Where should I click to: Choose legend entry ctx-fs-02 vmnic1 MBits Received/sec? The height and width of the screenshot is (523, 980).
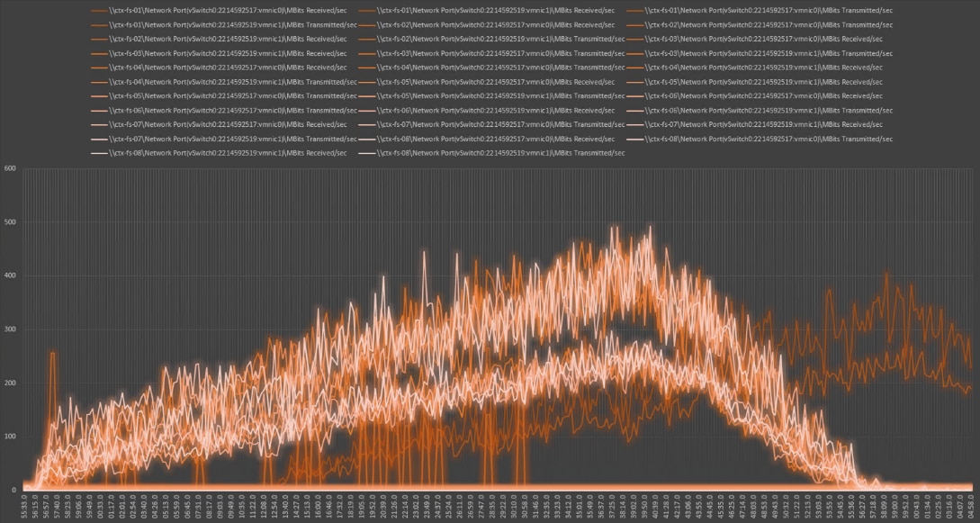[x=219, y=39]
